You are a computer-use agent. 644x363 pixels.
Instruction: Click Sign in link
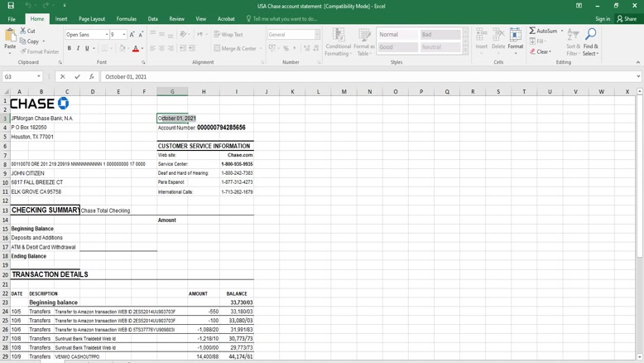click(x=603, y=18)
